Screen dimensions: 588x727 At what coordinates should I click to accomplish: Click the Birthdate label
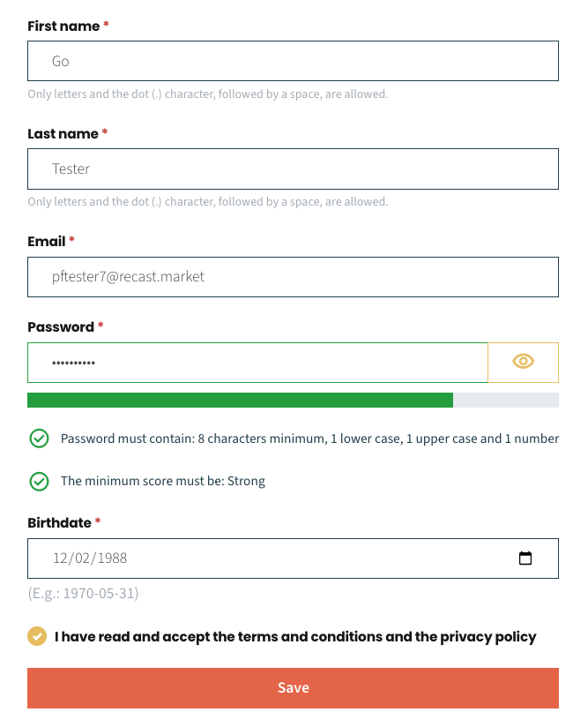pos(59,522)
